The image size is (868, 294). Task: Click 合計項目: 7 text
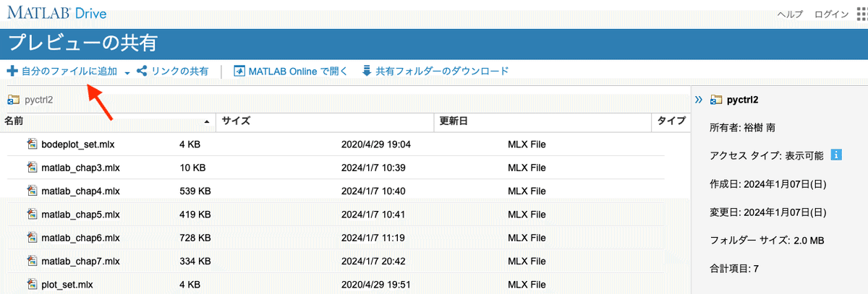pos(734,269)
